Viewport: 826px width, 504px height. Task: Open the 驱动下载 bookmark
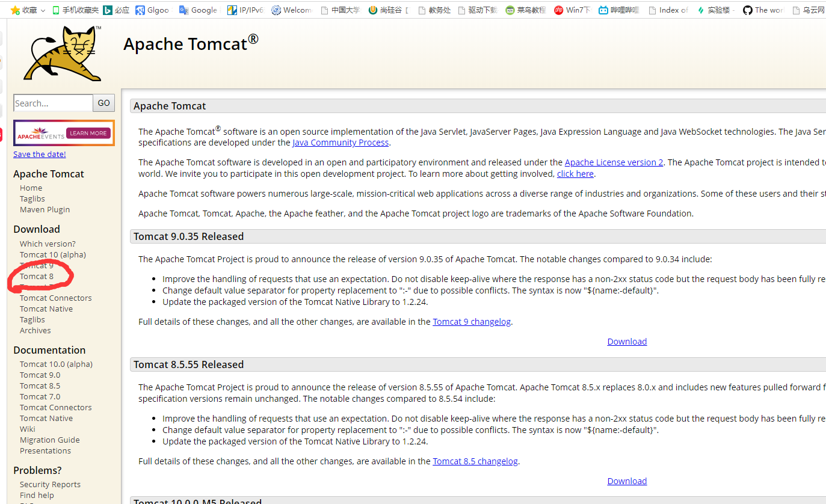(478, 10)
